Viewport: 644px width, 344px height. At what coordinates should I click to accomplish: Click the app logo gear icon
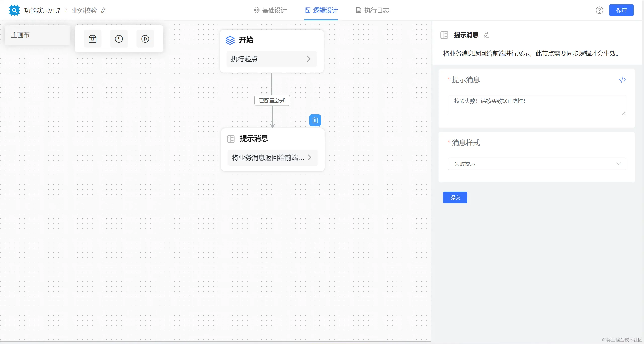tap(14, 10)
